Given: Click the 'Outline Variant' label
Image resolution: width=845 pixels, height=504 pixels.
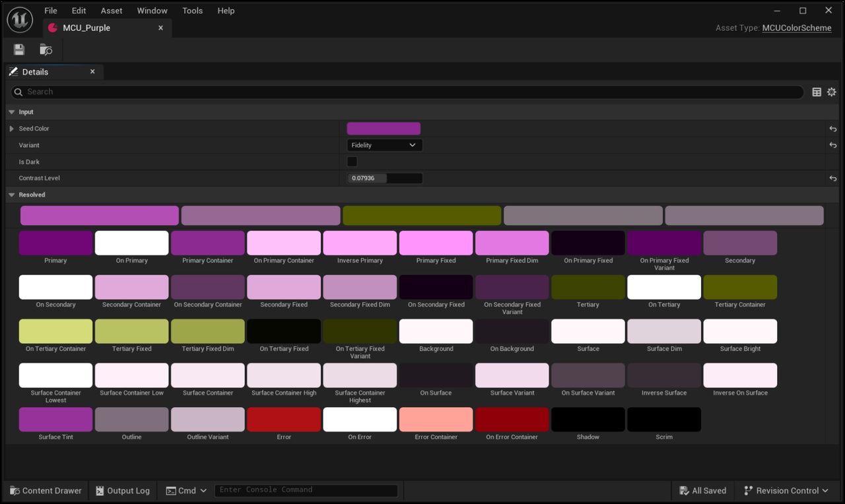Looking at the screenshot, I should coord(208,437).
